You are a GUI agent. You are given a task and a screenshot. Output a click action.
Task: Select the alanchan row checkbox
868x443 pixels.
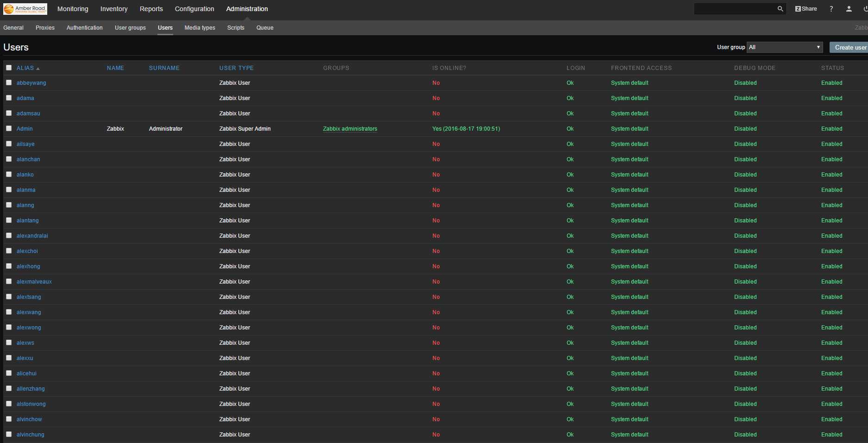click(9, 159)
